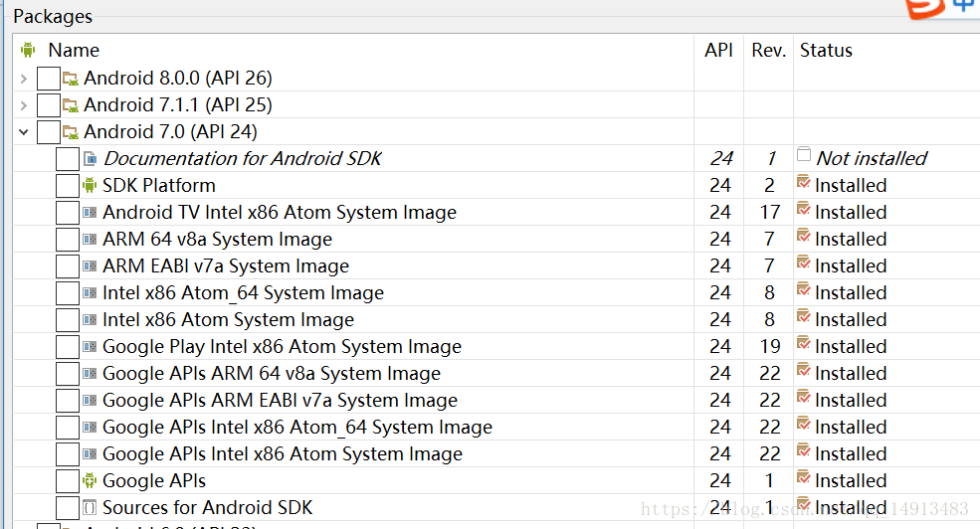Click the folder icon beside Android 7.0 (API 24)
980x529 pixels.
pyautogui.click(x=70, y=132)
